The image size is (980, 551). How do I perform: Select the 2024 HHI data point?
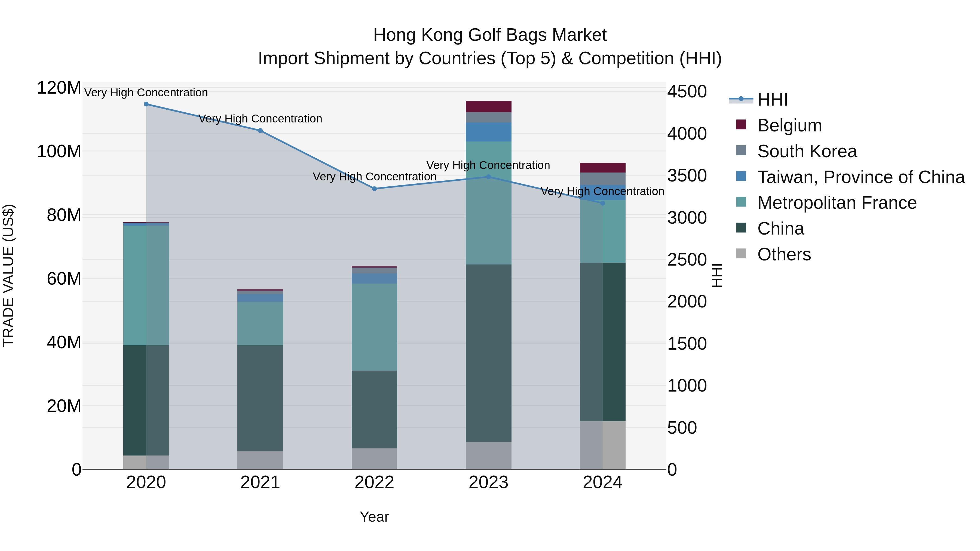click(603, 204)
